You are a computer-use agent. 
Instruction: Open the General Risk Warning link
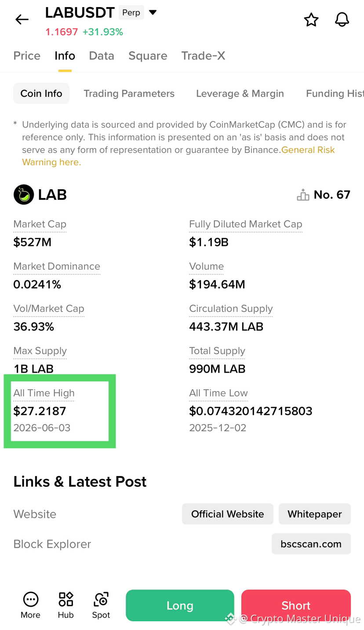[178, 156]
